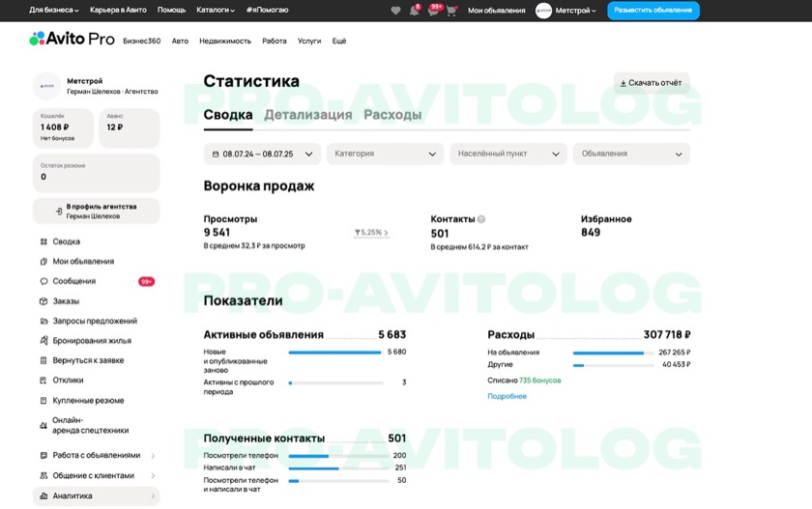The image size is (812, 509).
Task: Open Бизнес360 in Avito Pro nav
Action: click(141, 41)
